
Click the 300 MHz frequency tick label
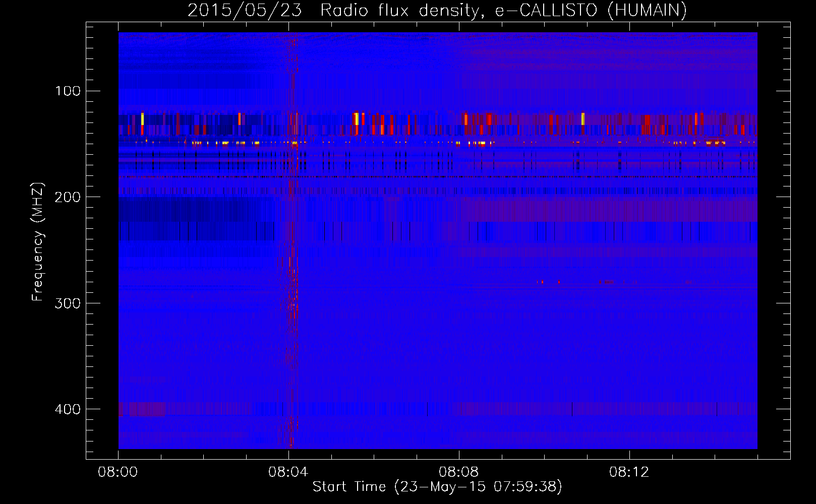pyautogui.click(x=68, y=303)
